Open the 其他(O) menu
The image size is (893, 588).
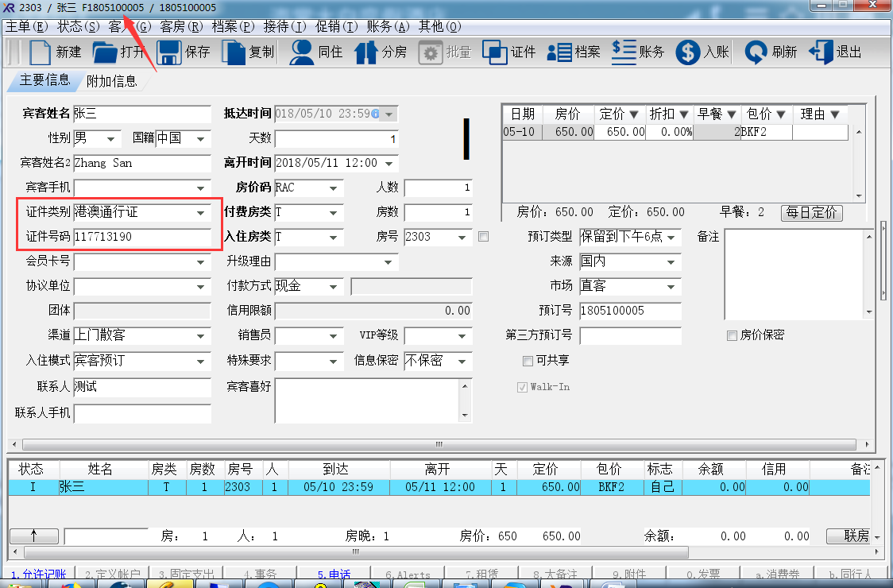click(x=439, y=27)
